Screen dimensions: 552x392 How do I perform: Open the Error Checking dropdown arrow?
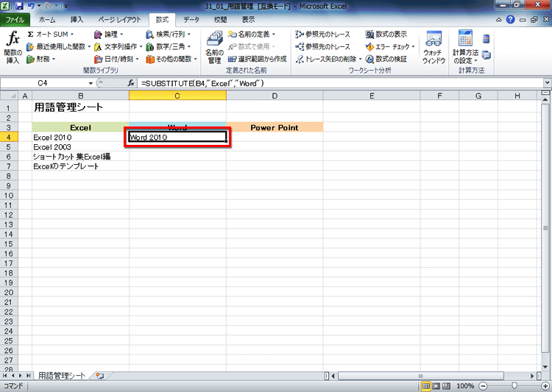pyautogui.click(x=414, y=46)
